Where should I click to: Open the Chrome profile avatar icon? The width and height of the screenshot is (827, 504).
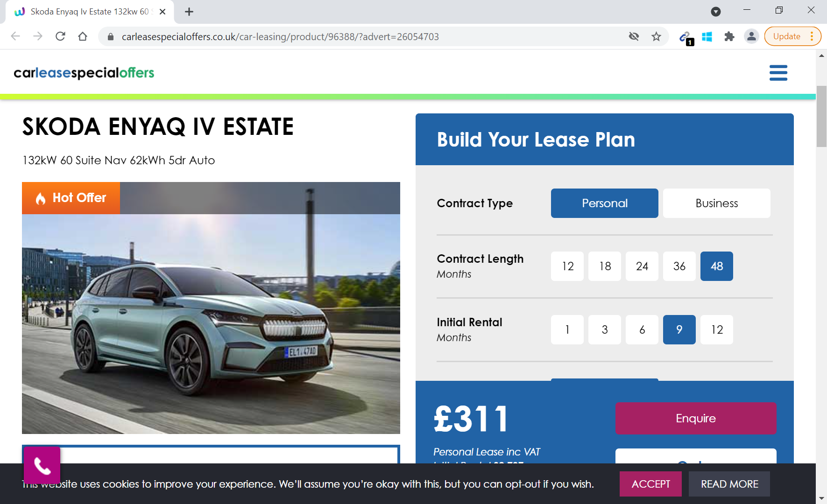coord(751,36)
